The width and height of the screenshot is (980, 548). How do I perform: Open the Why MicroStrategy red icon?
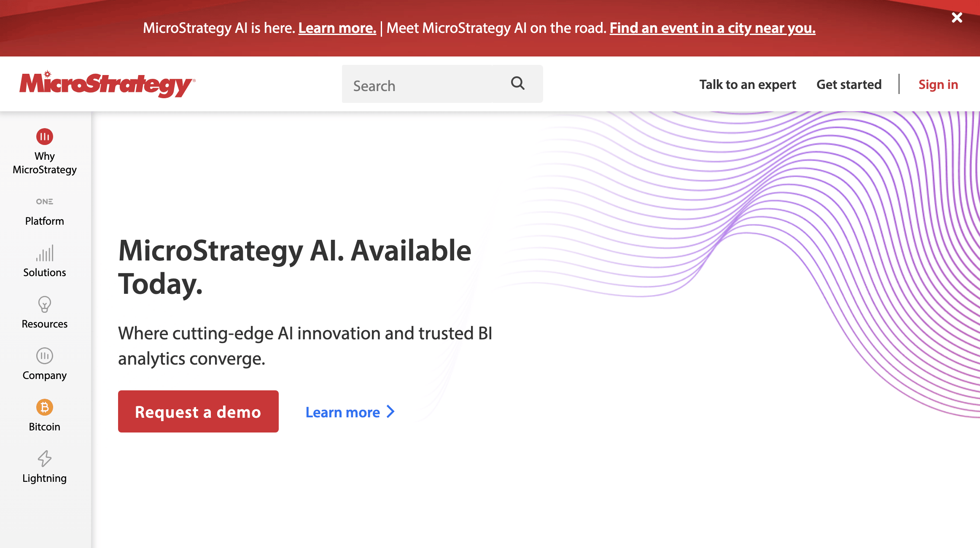[45, 137]
